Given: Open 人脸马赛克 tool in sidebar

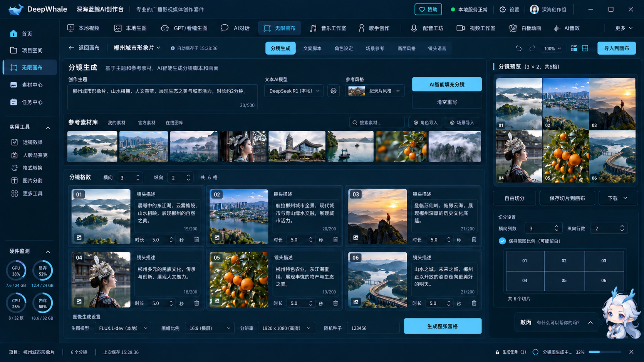Looking at the screenshot, I should pos(30,155).
